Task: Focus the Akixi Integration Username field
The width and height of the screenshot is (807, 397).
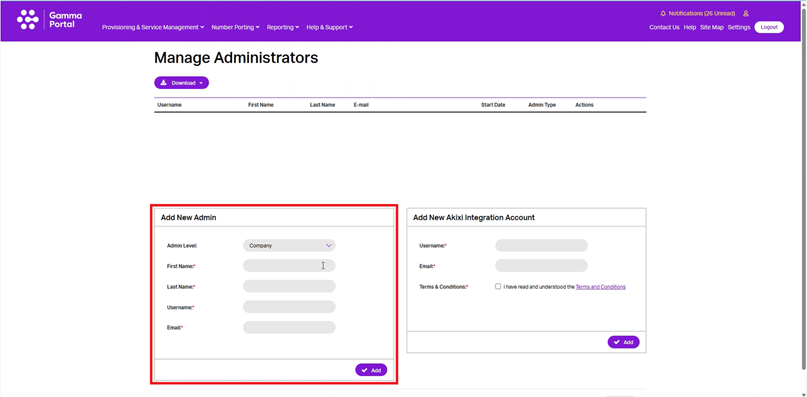Action: point(541,246)
